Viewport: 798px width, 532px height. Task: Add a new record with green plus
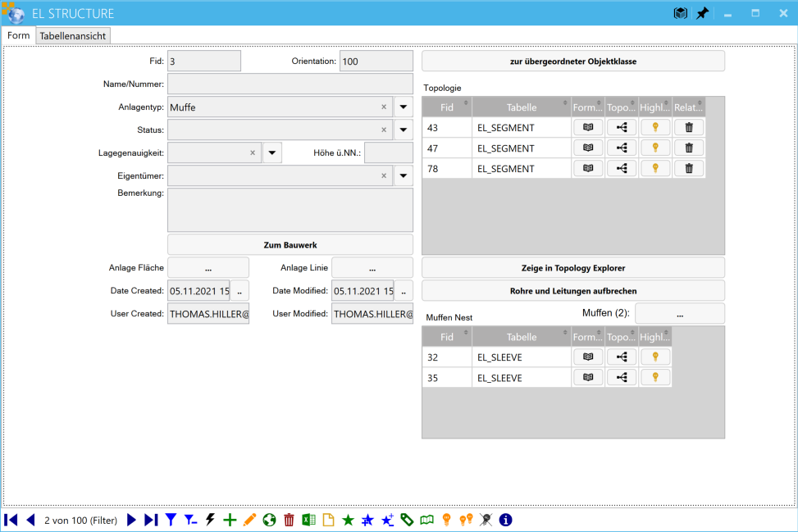click(x=230, y=520)
